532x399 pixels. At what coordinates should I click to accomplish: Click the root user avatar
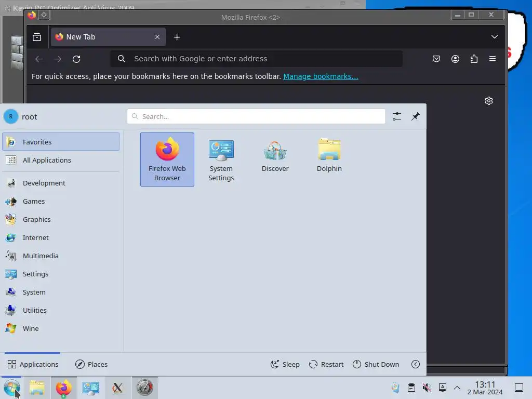pyautogui.click(x=11, y=116)
